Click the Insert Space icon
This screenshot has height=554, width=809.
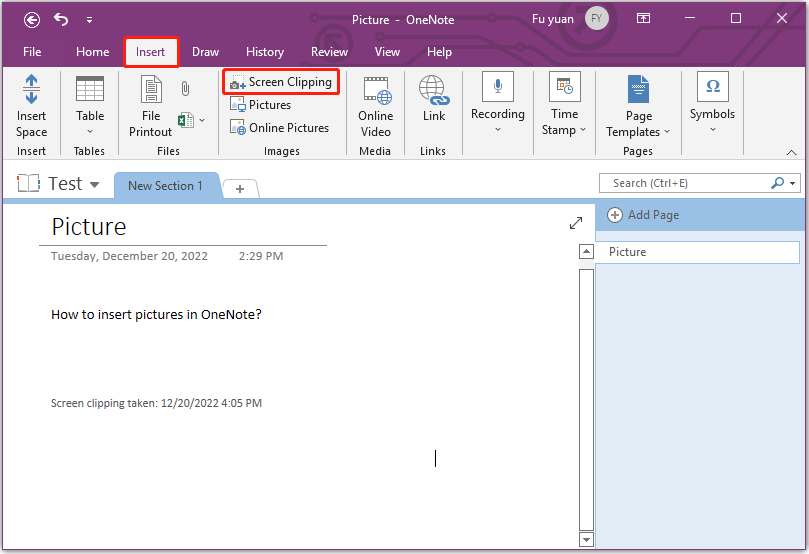pyautogui.click(x=31, y=89)
